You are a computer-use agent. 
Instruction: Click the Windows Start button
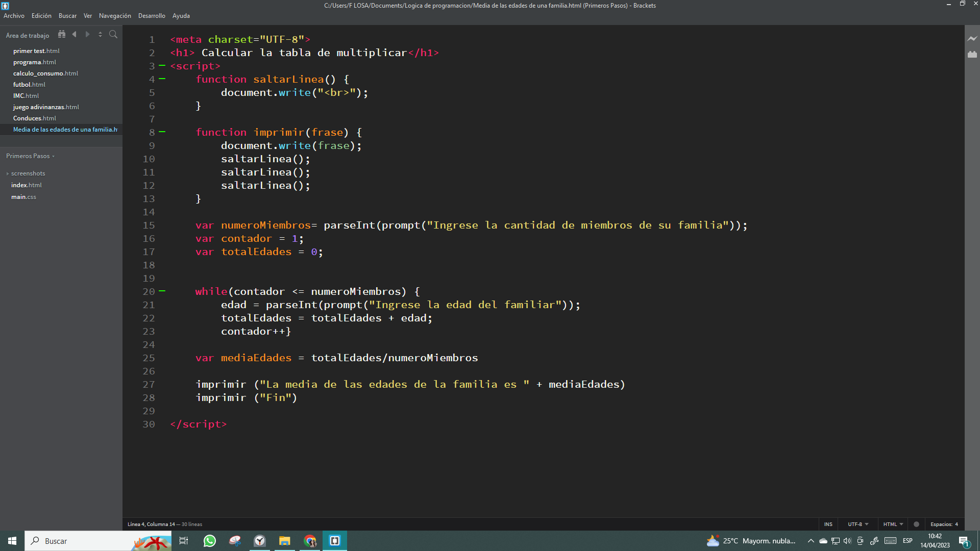coord(12,541)
